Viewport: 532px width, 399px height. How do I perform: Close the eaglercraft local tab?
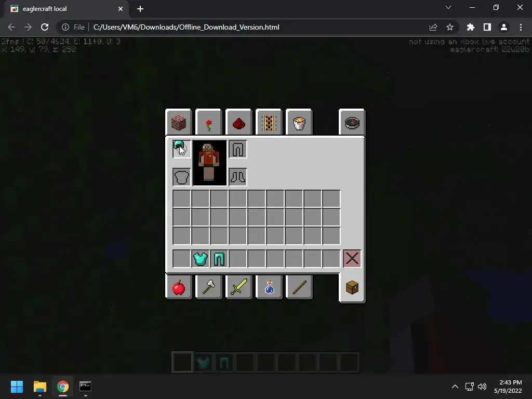click(x=121, y=9)
